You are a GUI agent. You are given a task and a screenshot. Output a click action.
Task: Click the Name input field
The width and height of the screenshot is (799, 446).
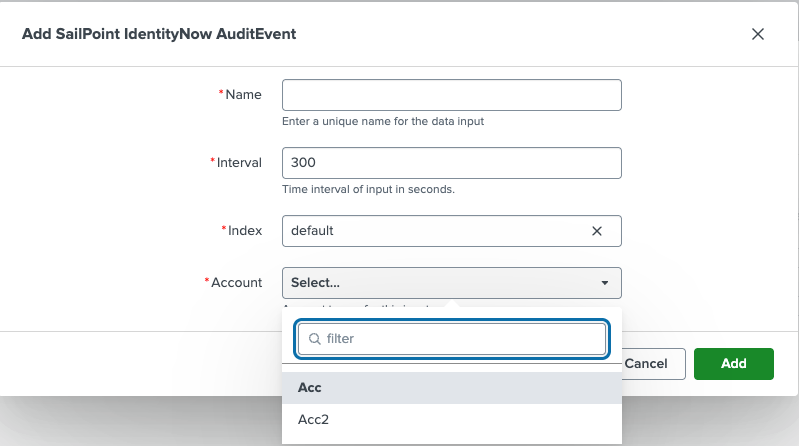[x=451, y=95]
